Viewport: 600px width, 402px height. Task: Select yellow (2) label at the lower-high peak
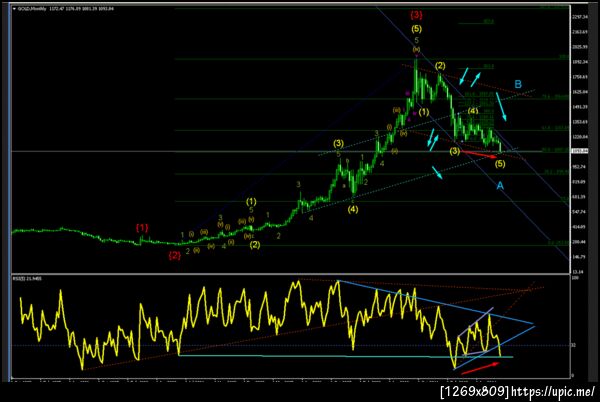point(440,66)
